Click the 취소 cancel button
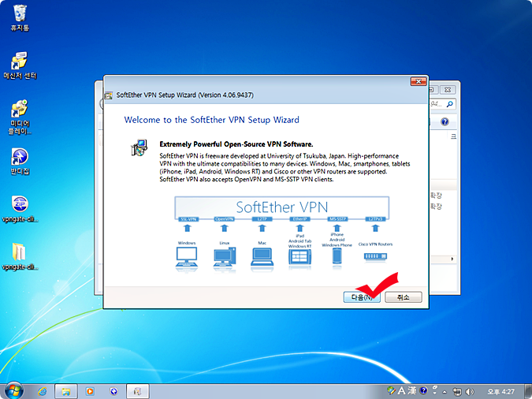The width and height of the screenshot is (532, 399). point(404,297)
